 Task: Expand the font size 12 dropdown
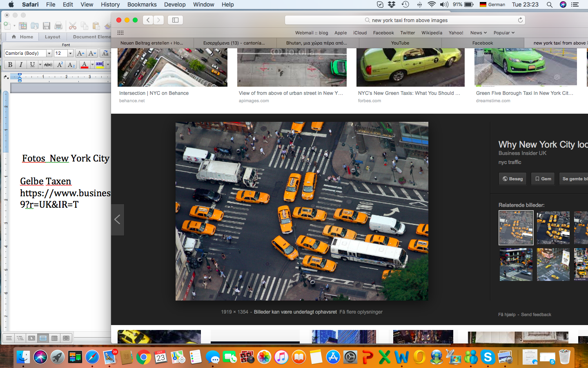coord(70,53)
